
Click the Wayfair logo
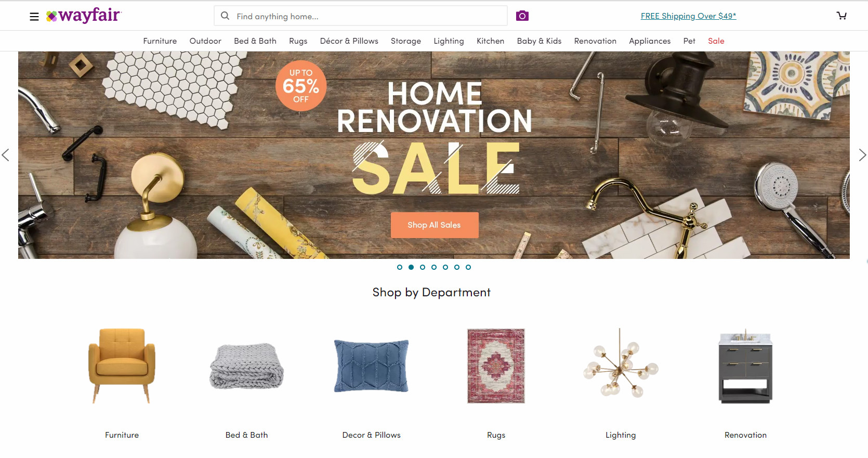(84, 16)
